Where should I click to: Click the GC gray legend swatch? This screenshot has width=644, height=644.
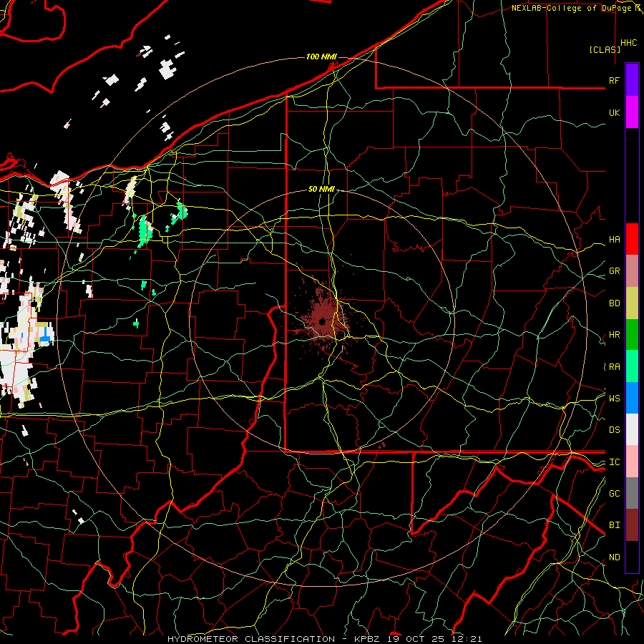point(632,493)
